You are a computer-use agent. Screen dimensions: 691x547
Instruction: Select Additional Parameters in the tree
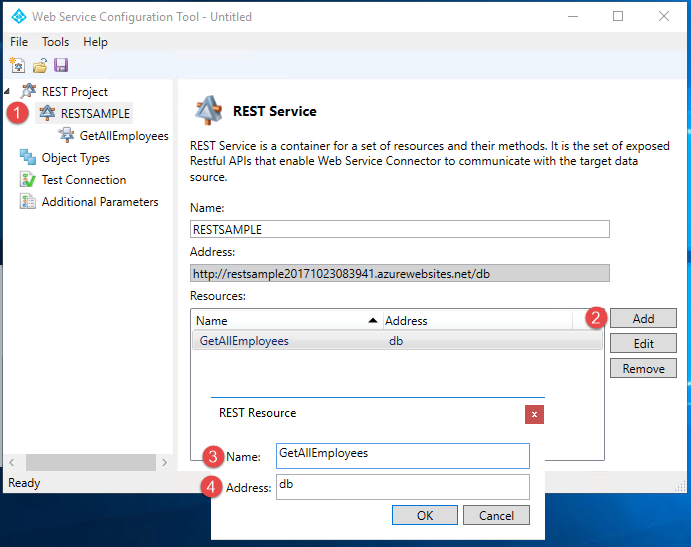click(100, 202)
